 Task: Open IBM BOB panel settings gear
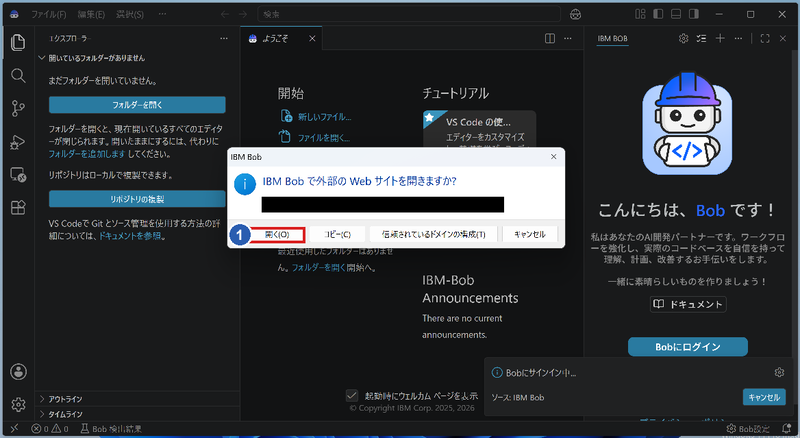tap(684, 38)
